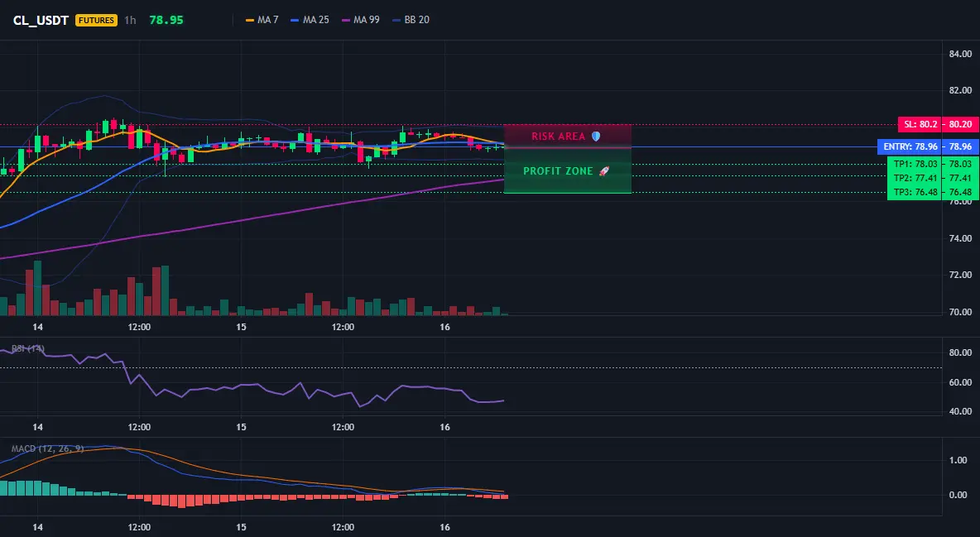Click the ENTRY: 78.96 price label
980x537 pixels.
tap(910, 147)
